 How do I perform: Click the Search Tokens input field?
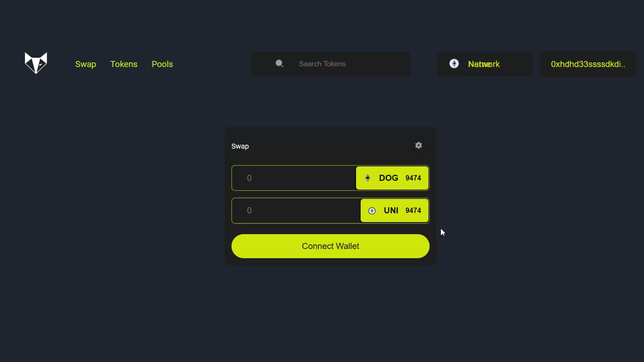click(x=330, y=64)
